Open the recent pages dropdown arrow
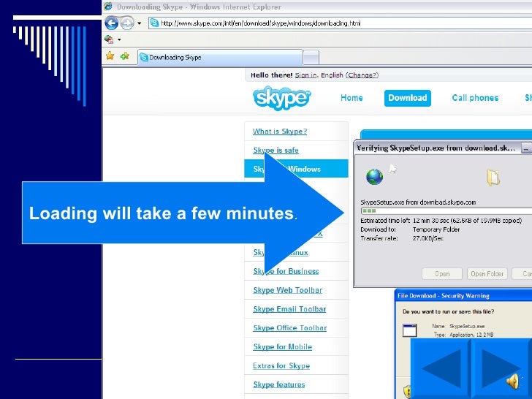 [139, 23]
